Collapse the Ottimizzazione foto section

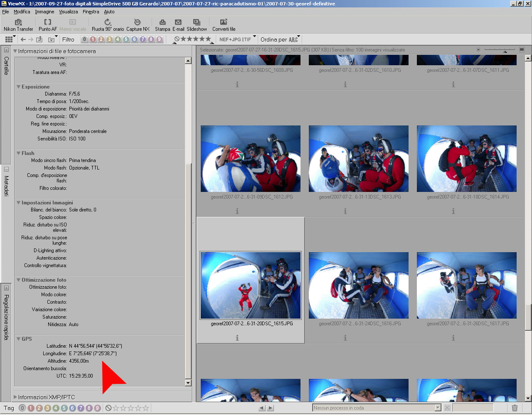tap(19, 280)
